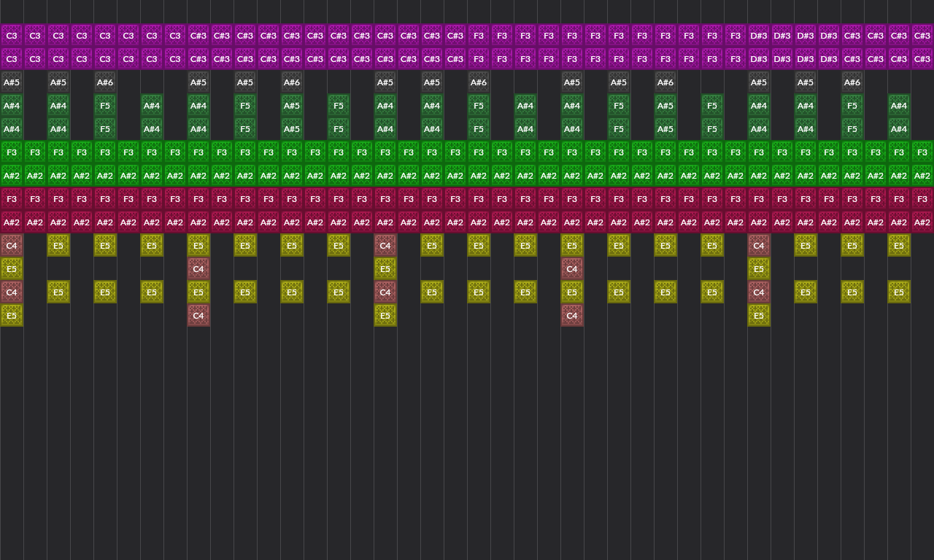Image resolution: width=934 pixels, height=560 pixels.
Task: Click the first gray A#5 note block
Action: (x=12, y=82)
